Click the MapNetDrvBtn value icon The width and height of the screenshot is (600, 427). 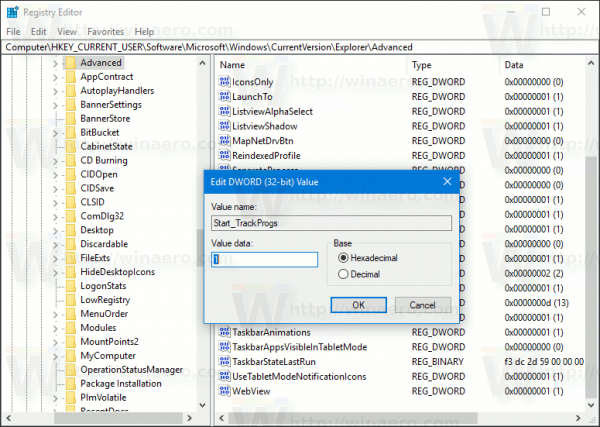[x=224, y=140]
